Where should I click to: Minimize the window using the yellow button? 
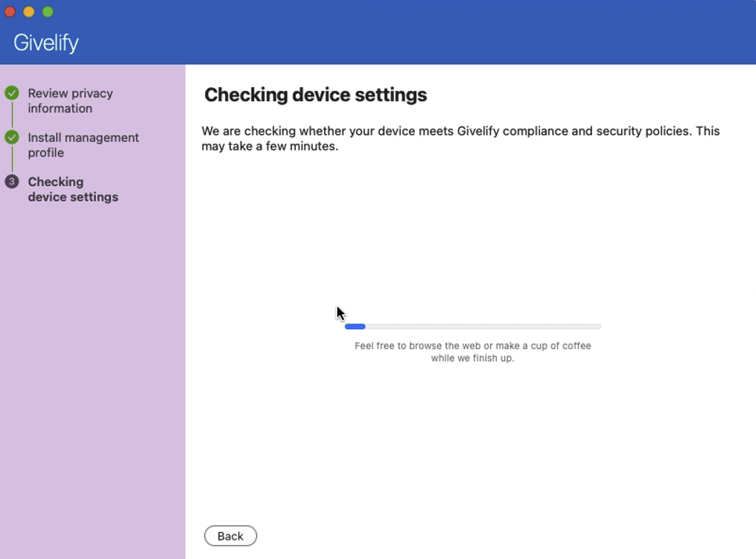[x=29, y=12]
